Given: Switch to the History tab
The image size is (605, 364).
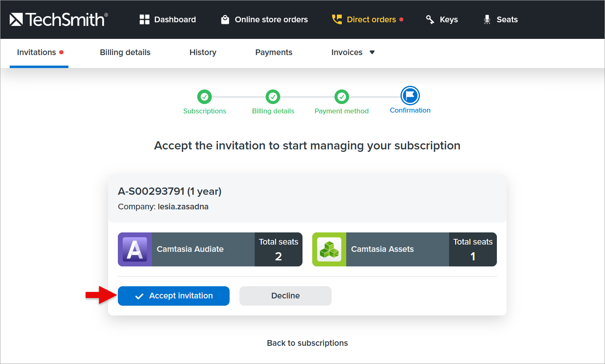Looking at the screenshot, I should [x=203, y=52].
